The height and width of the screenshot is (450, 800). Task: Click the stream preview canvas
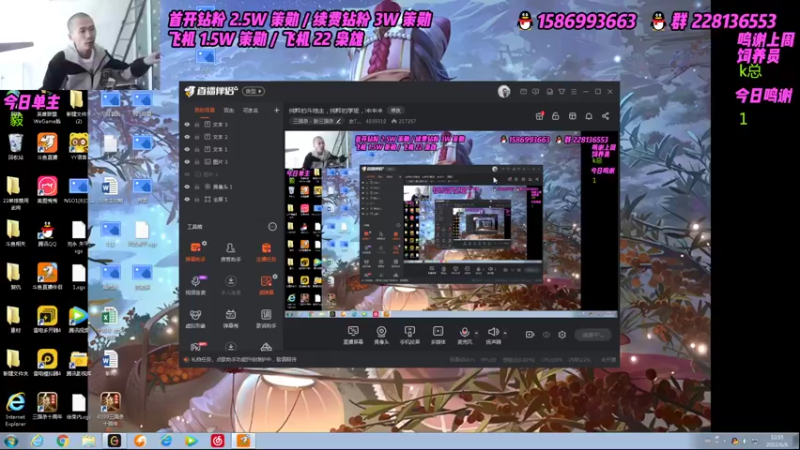[451, 224]
